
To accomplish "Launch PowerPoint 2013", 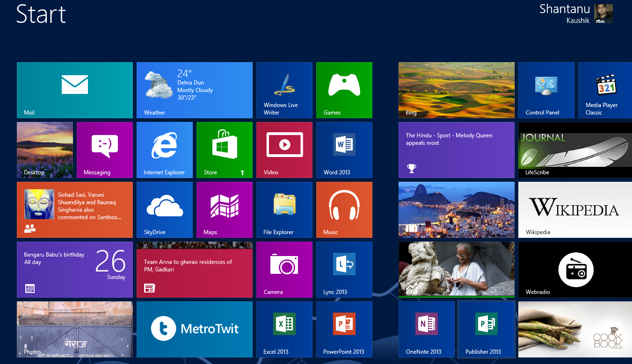I will pos(344,329).
